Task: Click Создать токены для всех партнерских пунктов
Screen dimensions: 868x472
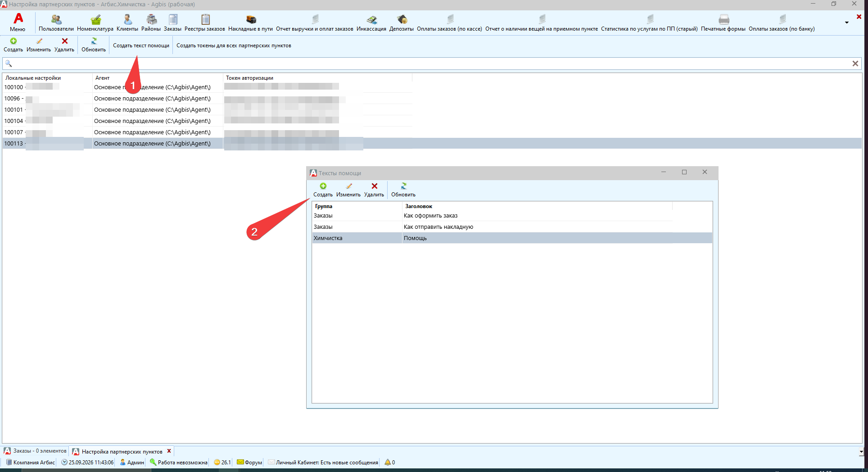Action: point(234,45)
